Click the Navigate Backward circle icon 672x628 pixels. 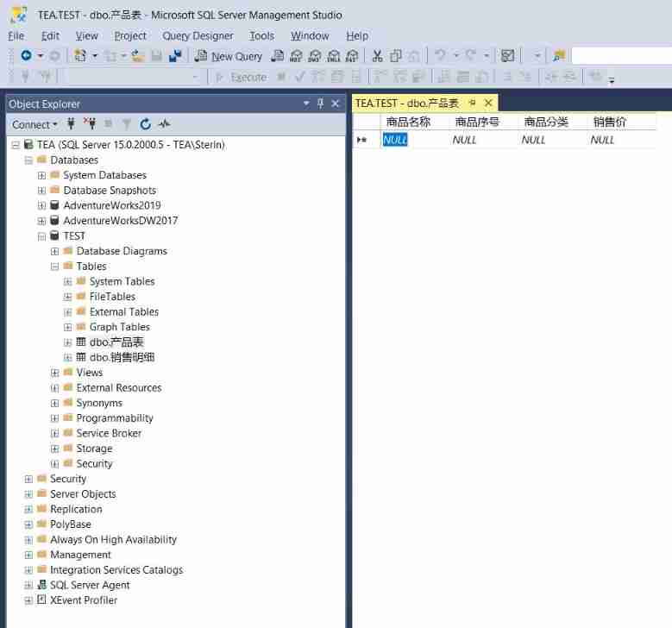pos(26,55)
